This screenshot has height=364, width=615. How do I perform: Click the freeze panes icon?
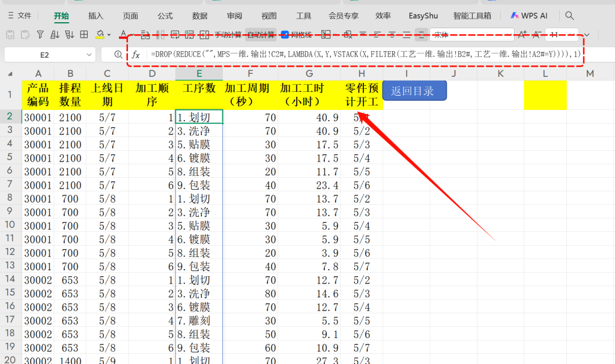click(x=326, y=34)
